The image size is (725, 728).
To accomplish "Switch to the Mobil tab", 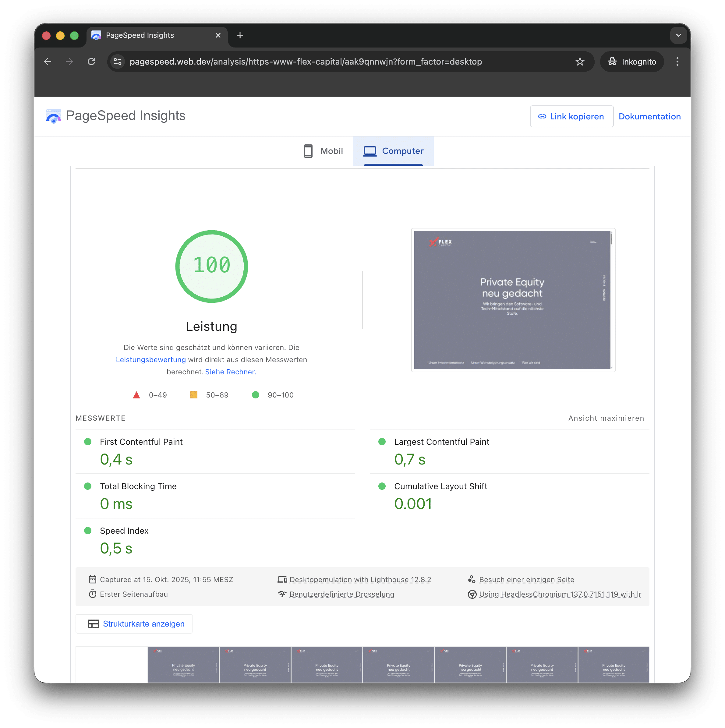I will pos(323,151).
